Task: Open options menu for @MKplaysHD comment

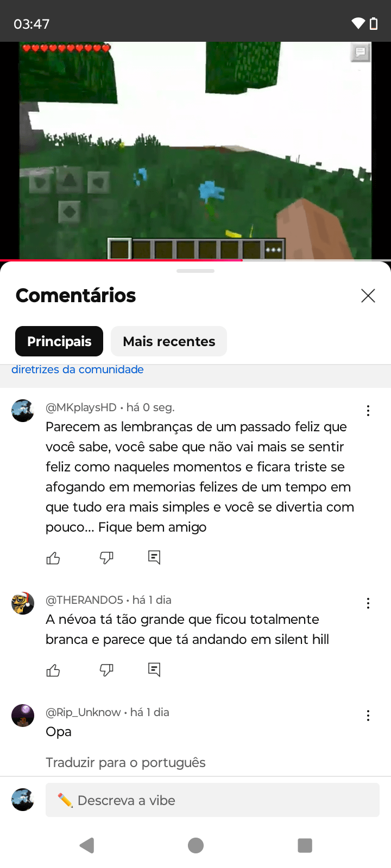Action: tap(368, 411)
